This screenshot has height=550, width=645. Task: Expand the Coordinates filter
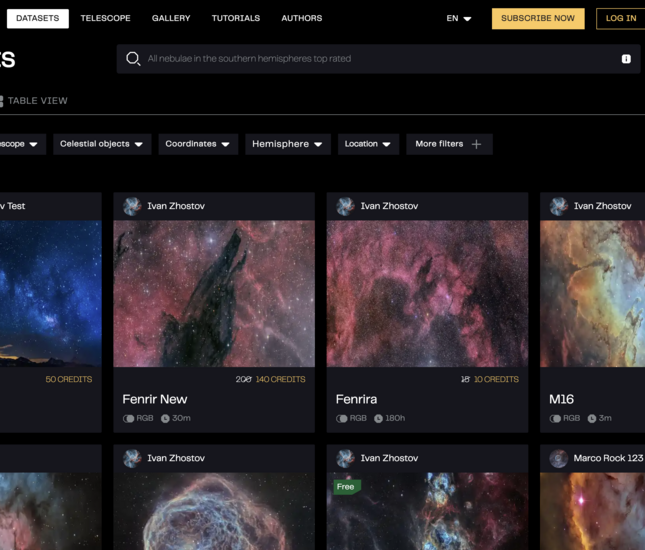coord(198,144)
